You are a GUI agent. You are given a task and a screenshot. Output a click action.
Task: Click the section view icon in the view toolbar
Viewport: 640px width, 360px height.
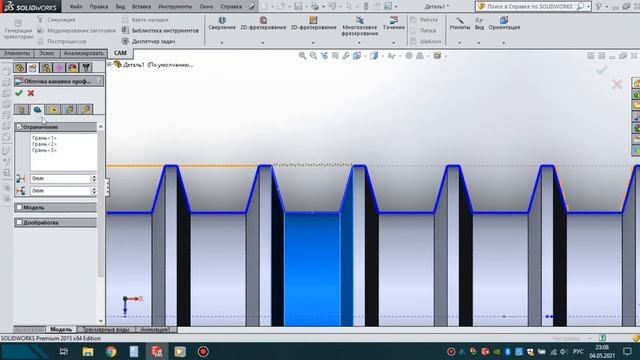pos(335,56)
